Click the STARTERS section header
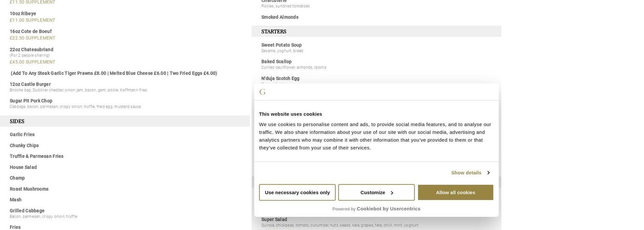The height and width of the screenshot is (230, 644). [x=274, y=32]
